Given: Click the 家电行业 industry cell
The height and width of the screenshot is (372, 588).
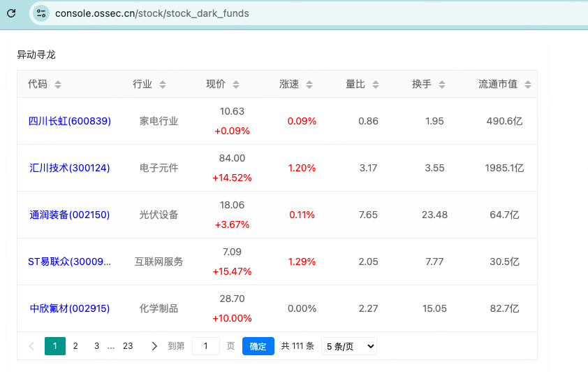Looking at the screenshot, I should pyautogui.click(x=159, y=121).
